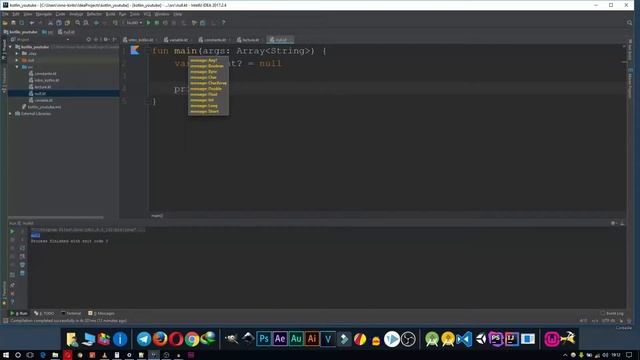
Task: Toggle the Event Log tool window
Action: pos(612,313)
